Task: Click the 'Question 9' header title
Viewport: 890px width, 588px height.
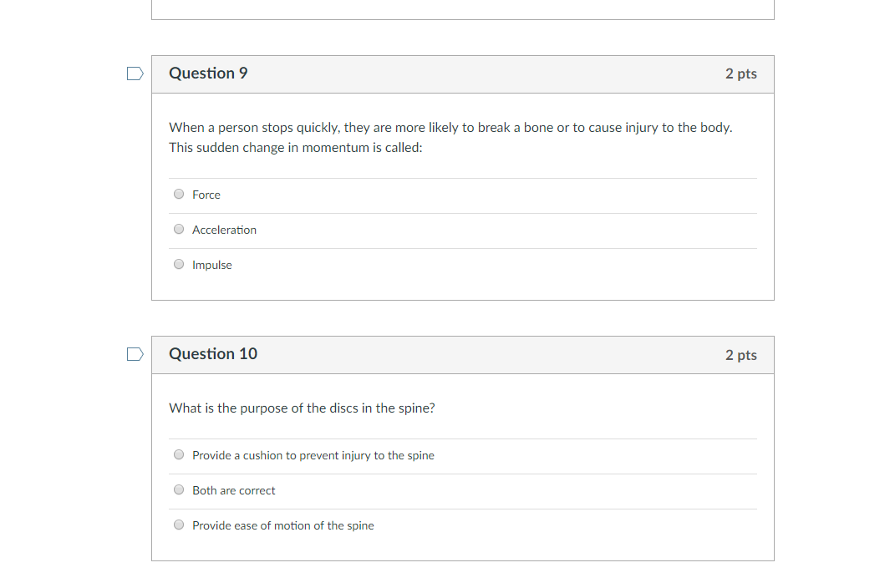Action: (208, 73)
